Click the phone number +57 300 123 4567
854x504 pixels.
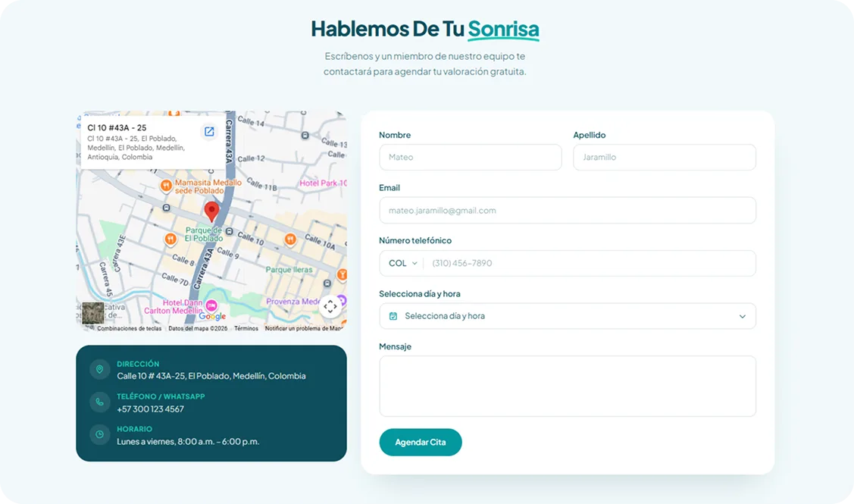coord(150,409)
